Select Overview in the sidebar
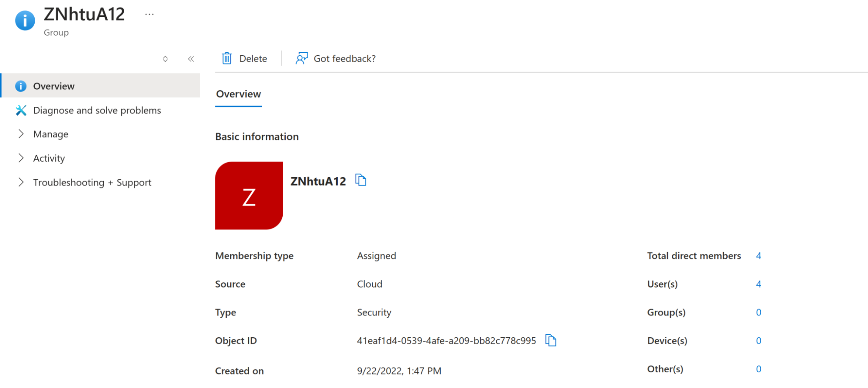868x388 pixels. (101, 86)
